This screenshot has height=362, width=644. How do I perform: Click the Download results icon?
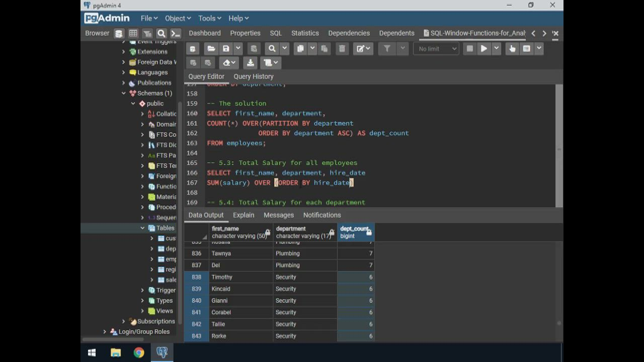(x=250, y=63)
